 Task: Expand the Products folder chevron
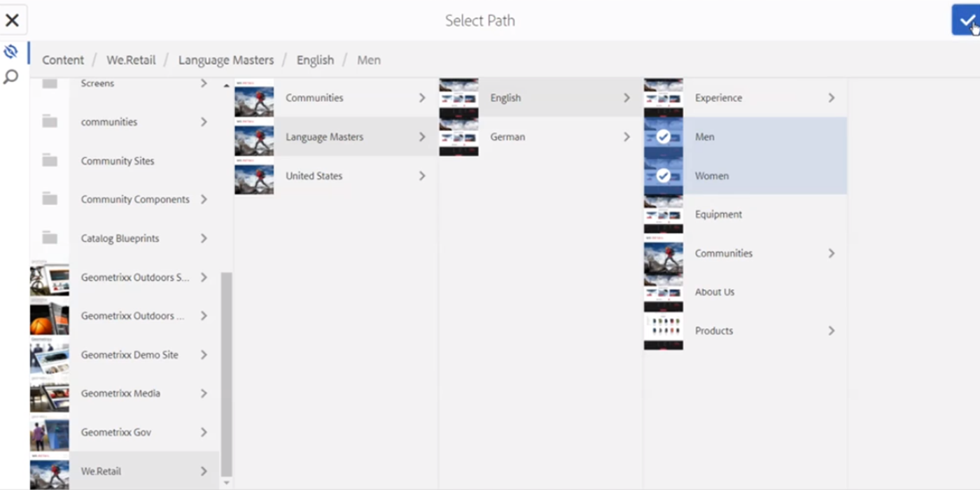(x=831, y=330)
